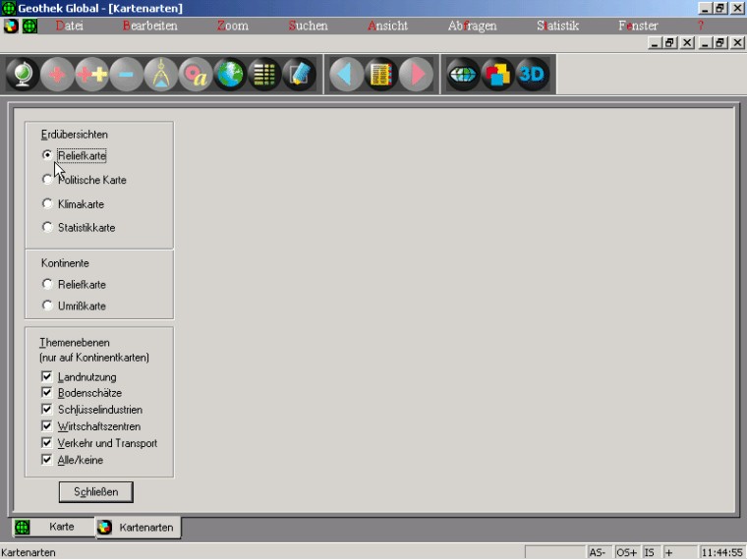Screen dimensions: 747x560
Task: Click the colored overlapping squares icon
Action: [497, 76]
